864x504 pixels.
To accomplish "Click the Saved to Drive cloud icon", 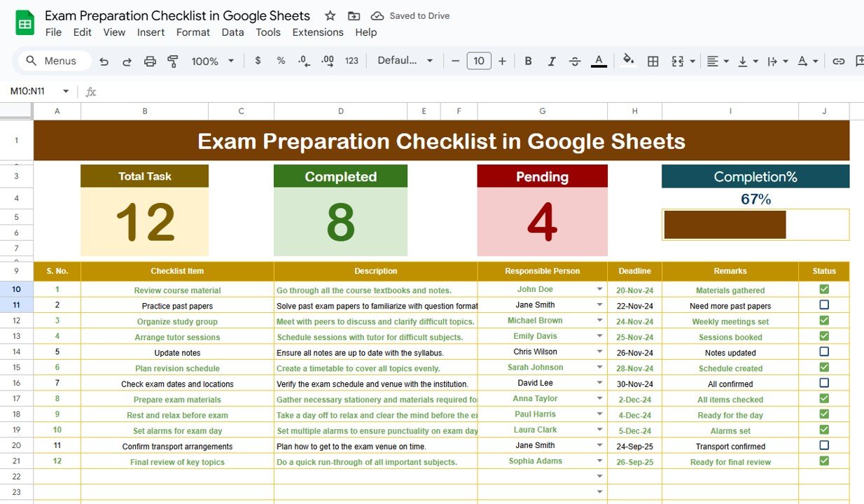I will (x=377, y=15).
